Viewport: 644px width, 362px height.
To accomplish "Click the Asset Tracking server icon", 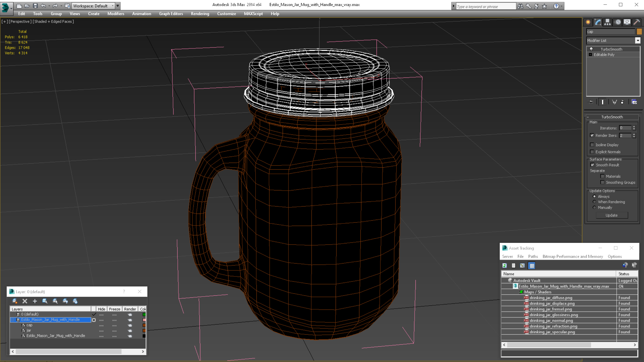I will click(508, 256).
